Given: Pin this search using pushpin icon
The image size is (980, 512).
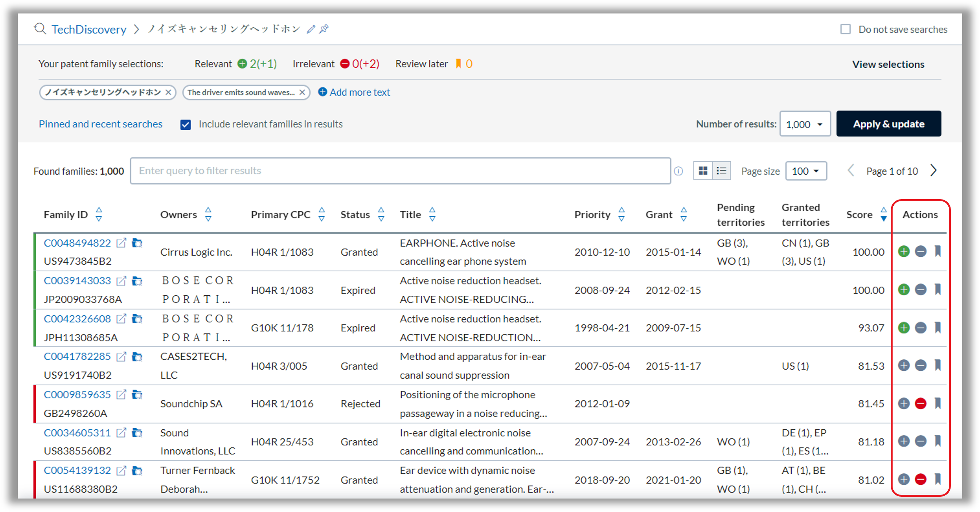Looking at the screenshot, I should (324, 29).
